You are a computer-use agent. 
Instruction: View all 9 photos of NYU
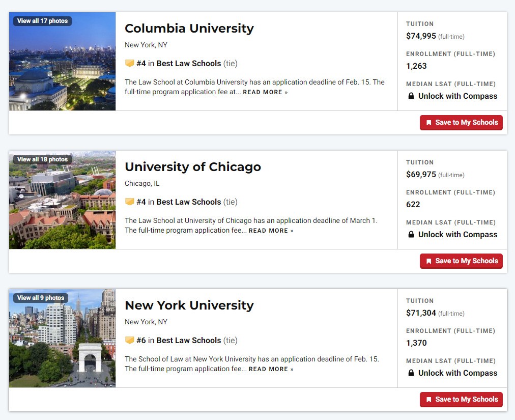[41, 298]
